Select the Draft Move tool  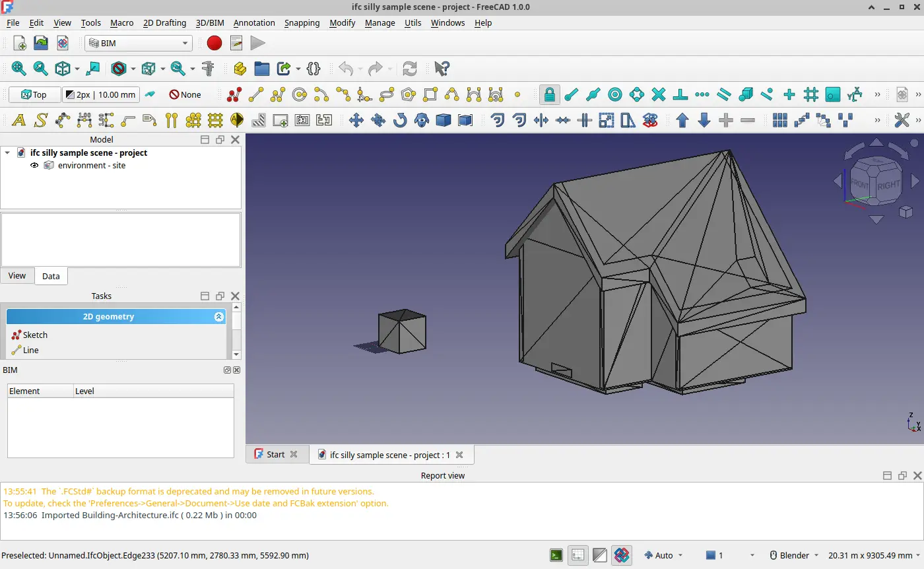coord(356,120)
